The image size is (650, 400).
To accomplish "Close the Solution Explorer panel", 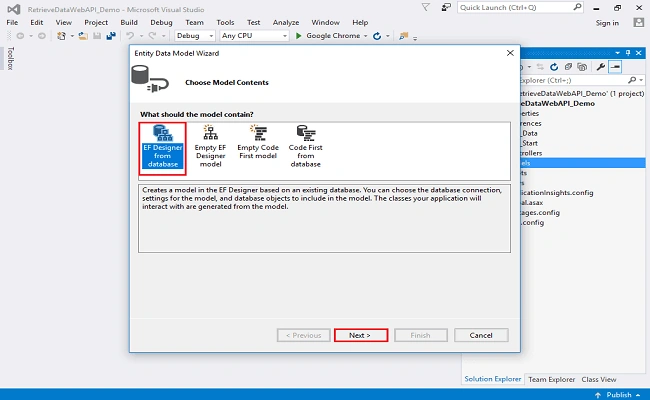I will click(638, 53).
